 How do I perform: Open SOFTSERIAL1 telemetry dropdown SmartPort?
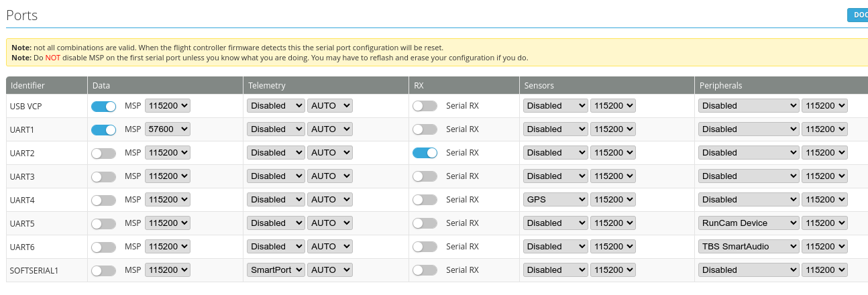pyautogui.click(x=275, y=270)
